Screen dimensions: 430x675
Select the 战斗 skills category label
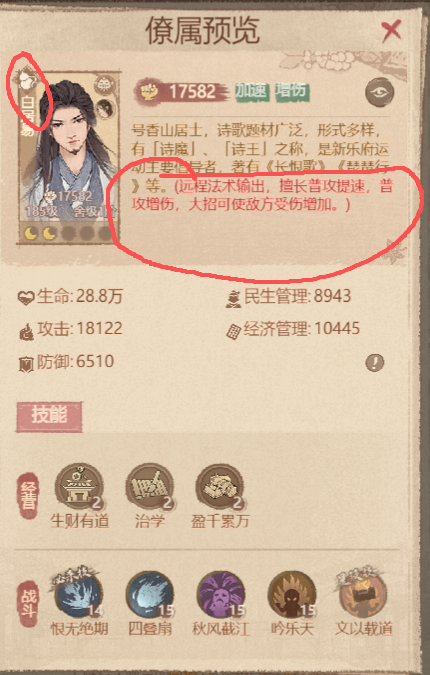tap(28, 604)
